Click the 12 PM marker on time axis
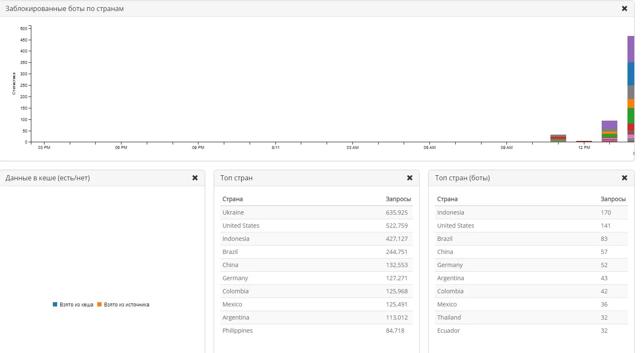The image size is (644, 353). coord(584,147)
